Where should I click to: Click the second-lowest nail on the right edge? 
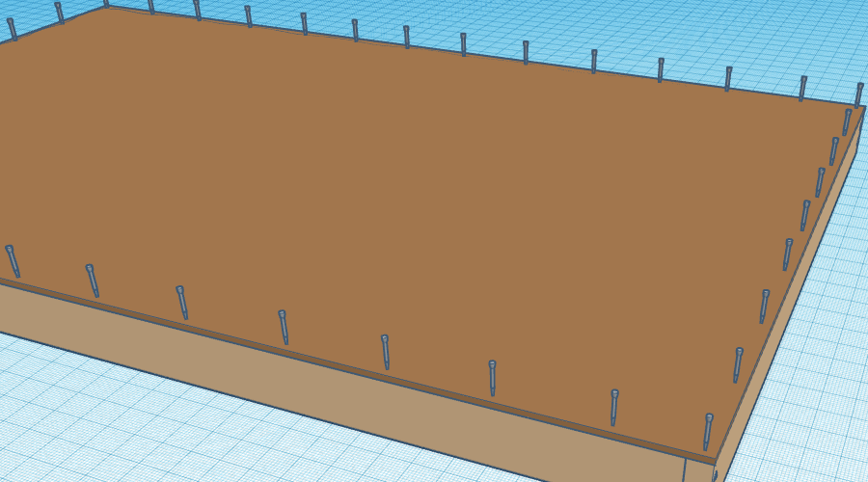click(x=764, y=306)
